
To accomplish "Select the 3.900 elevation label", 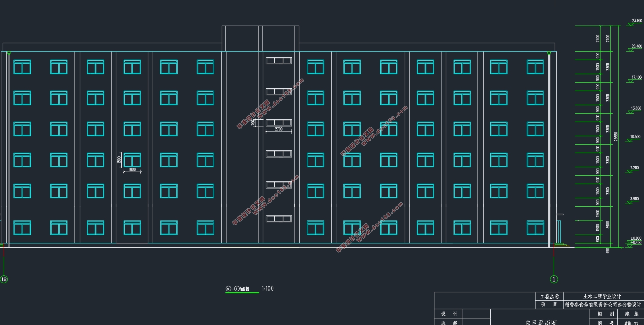I will tap(635, 199).
